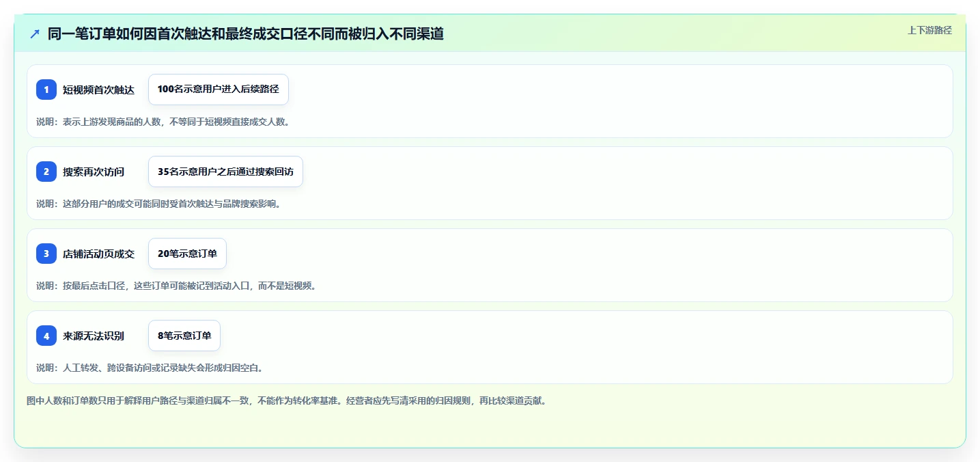
Task: Click the 100名示意用户进入后续路径 pill
Action: 219,90
